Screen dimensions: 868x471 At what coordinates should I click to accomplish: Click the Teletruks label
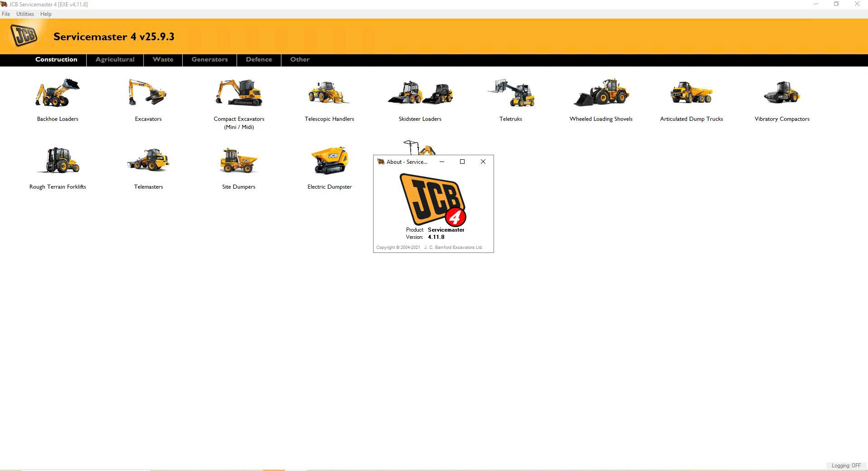(511, 119)
